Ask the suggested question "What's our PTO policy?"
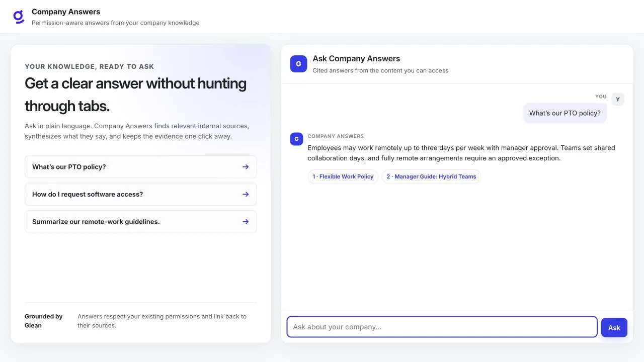This screenshot has height=362, width=644. click(141, 167)
